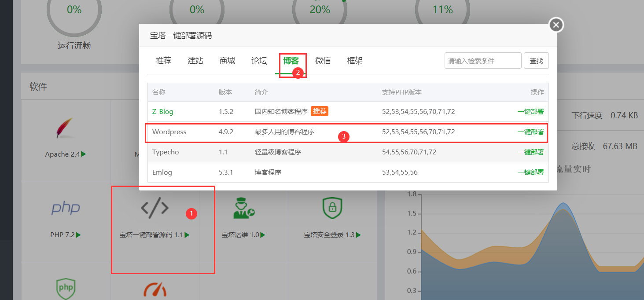This screenshot has height=300, width=644.
Task: Click the green php shield icon
Action: pos(65,288)
